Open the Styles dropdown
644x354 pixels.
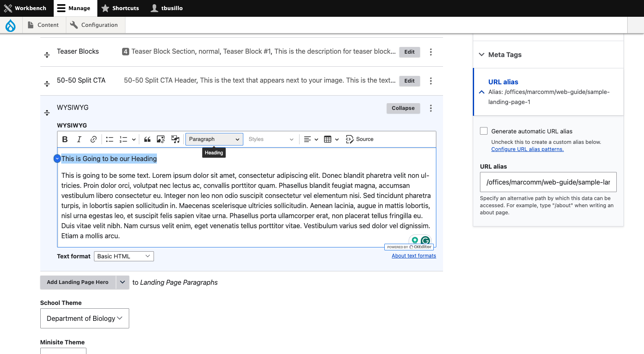pos(271,139)
